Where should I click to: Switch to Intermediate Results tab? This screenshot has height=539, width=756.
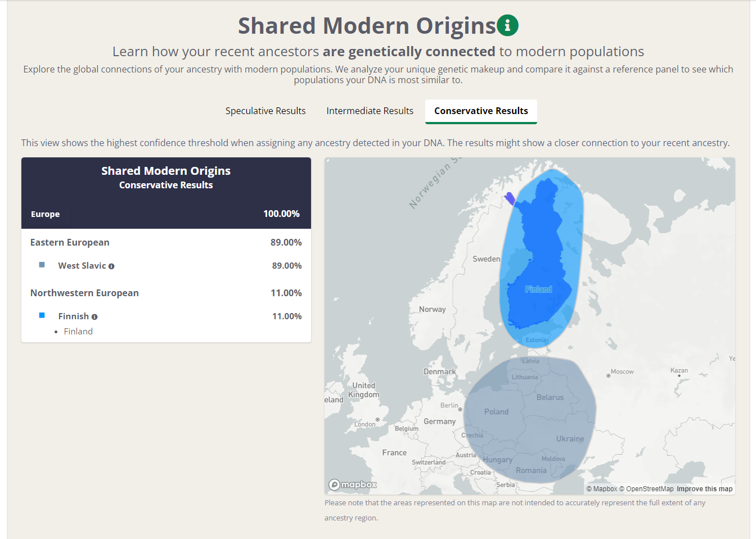click(x=370, y=111)
